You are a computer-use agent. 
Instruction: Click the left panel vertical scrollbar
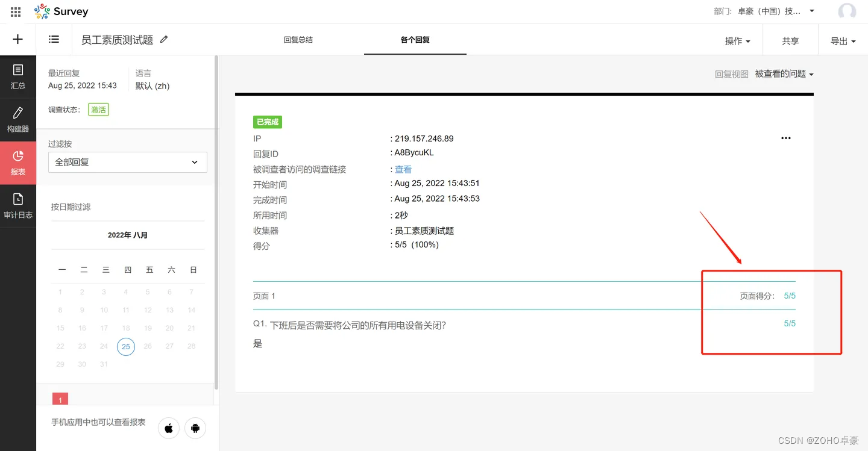[x=216, y=223]
